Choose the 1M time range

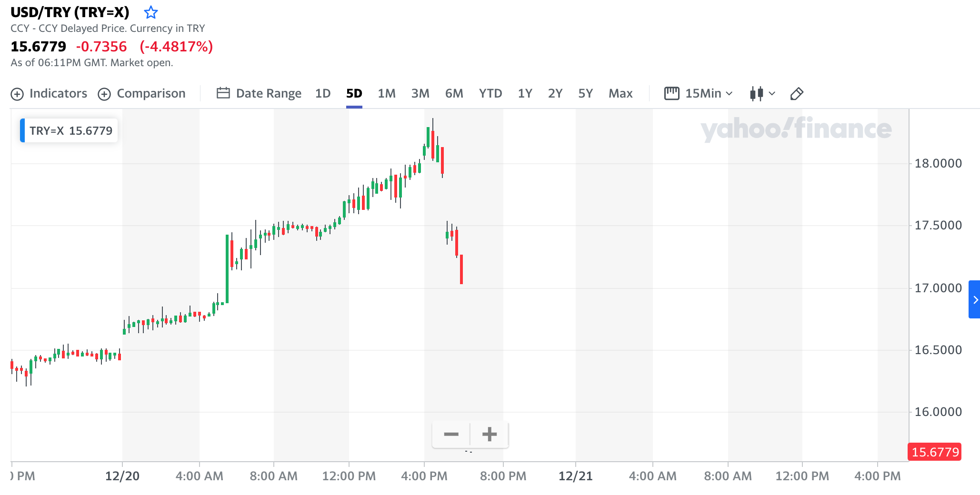pyautogui.click(x=386, y=93)
